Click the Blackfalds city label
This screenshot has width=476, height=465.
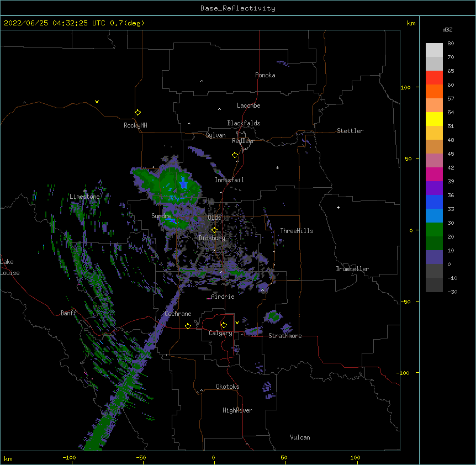244,123
